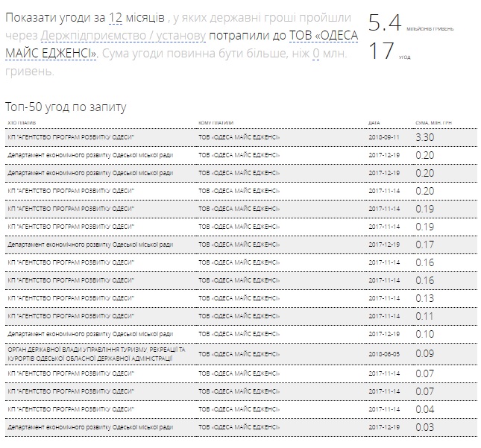Image resolution: width=481 pixels, height=448 pixels.
Task: Change the 12 months period value
Action: [116, 18]
